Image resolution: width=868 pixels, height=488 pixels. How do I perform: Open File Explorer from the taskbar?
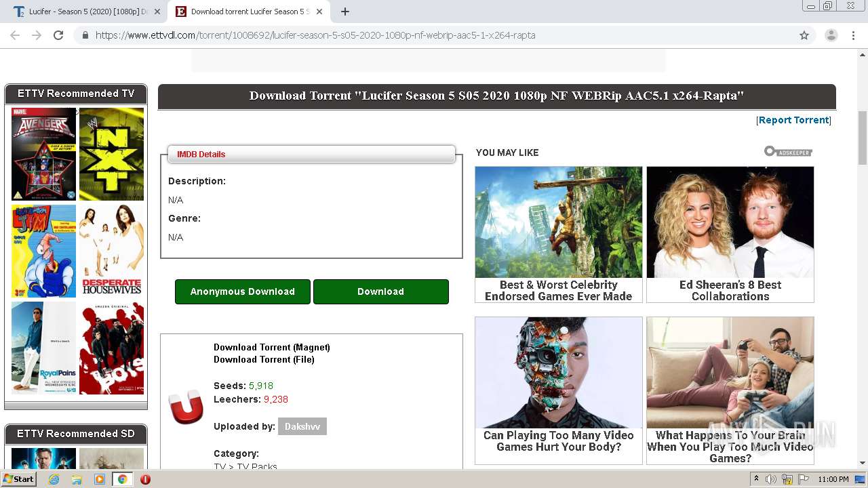coord(77,479)
